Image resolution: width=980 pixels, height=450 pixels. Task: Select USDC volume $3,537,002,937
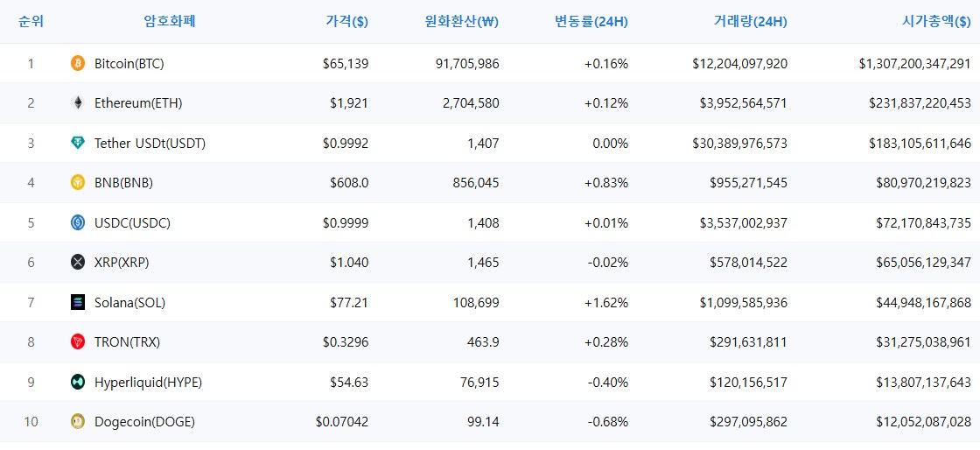[744, 222]
